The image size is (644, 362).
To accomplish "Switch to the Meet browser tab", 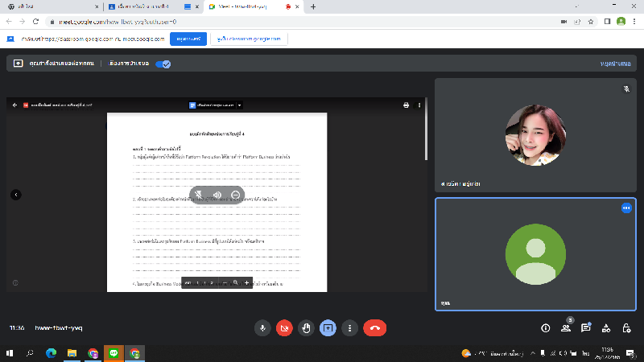I will pyautogui.click(x=233, y=6).
